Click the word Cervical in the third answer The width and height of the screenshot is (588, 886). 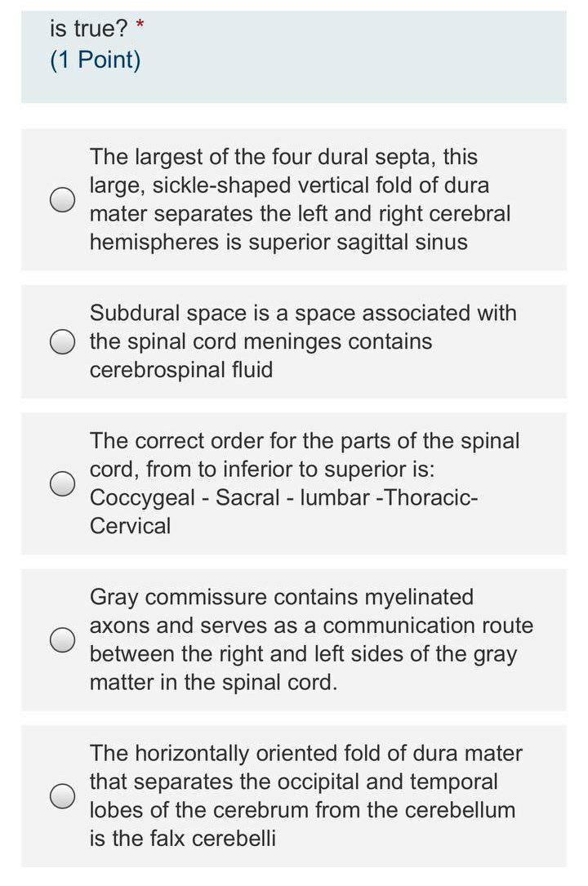123,527
